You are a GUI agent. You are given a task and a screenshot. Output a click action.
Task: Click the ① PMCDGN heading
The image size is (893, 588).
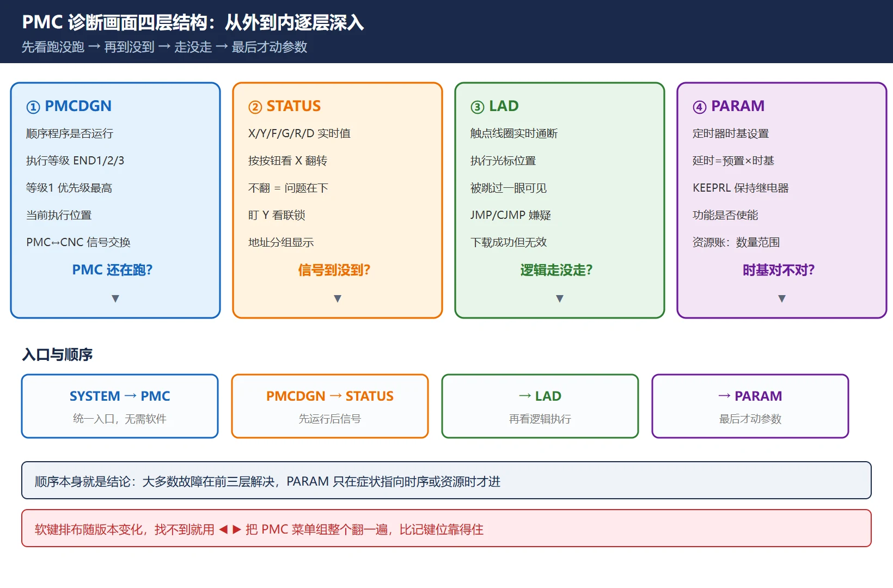point(69,106)
